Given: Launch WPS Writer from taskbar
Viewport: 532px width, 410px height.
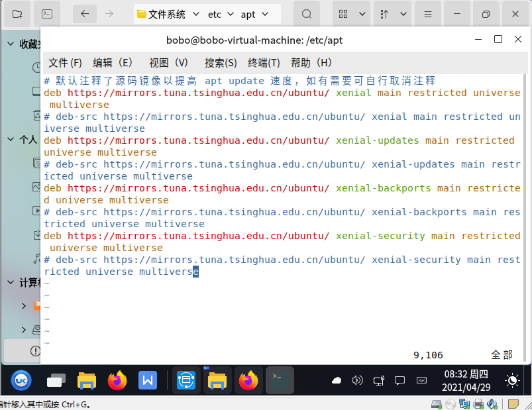Looking at the screenshot, I should (x=148, y=380).
